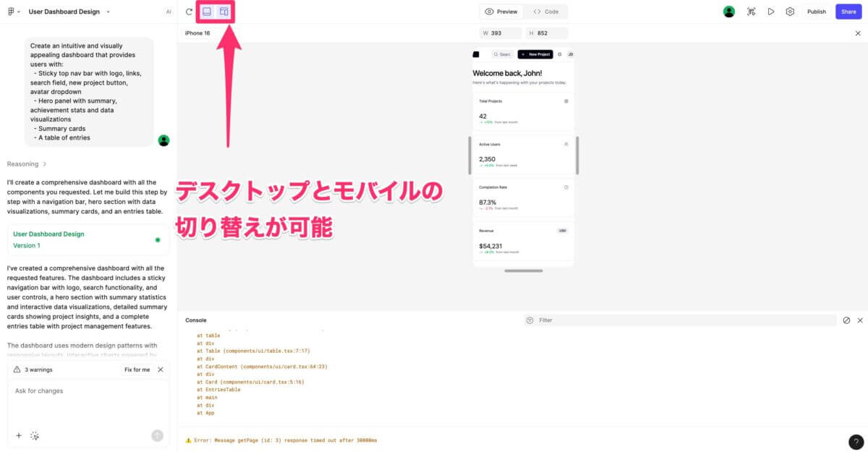This screenshot has height=452, width=868.
Task: Click the blue Share button
Action: click(x=848, y=12)
